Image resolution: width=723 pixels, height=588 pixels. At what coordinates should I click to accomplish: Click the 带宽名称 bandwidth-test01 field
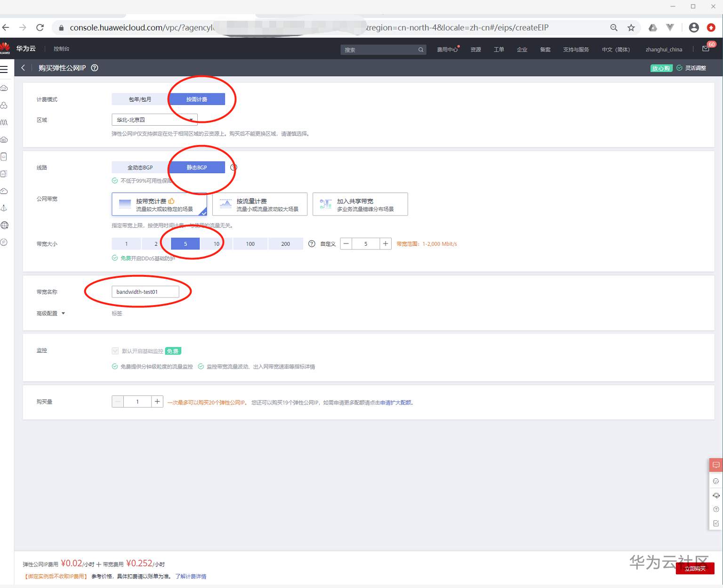145,292
